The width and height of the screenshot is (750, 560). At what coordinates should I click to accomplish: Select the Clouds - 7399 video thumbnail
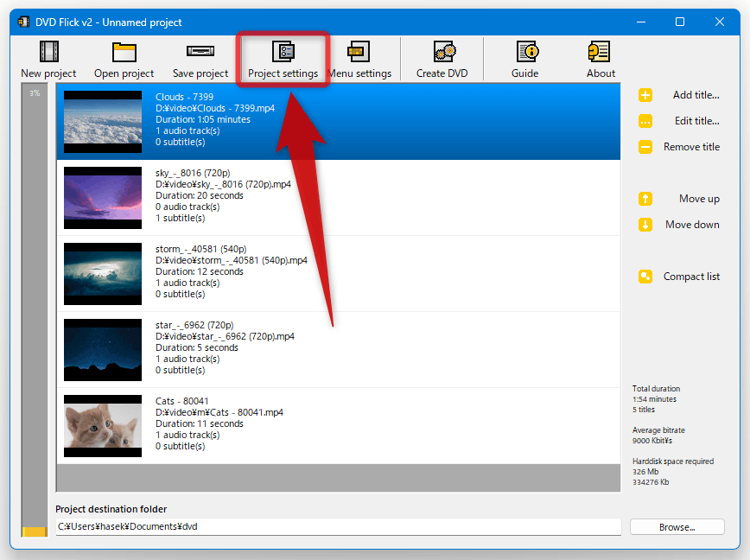(x=103, y=122)
